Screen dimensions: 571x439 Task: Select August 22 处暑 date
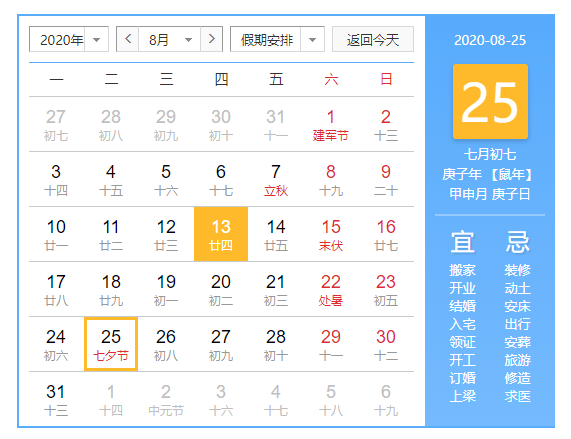(331, 289)
